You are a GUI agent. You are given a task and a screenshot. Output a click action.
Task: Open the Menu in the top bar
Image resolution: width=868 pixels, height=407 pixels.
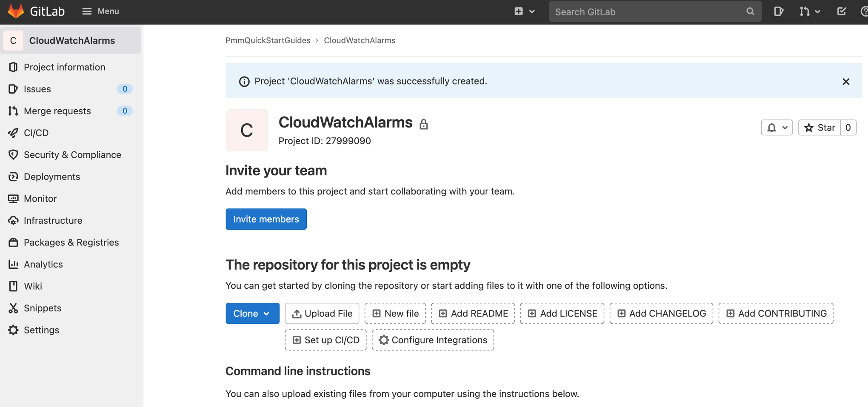[100, 11]
